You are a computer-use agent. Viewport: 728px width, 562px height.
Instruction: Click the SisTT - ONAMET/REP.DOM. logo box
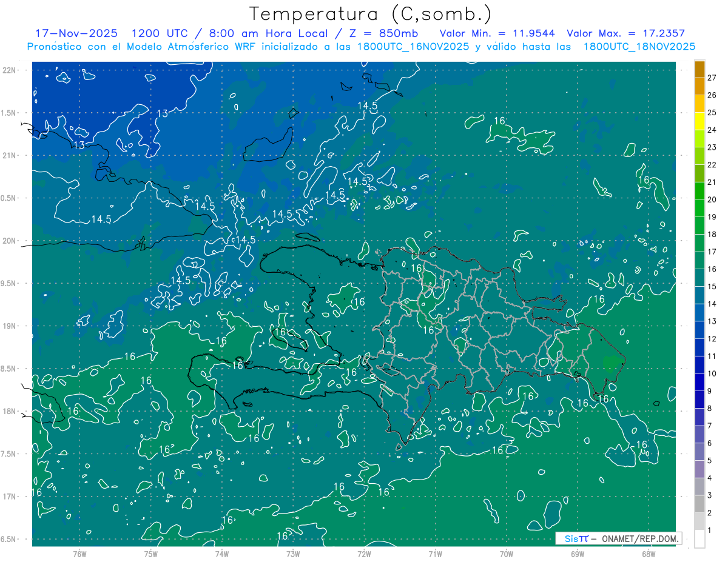pos(618,538)
